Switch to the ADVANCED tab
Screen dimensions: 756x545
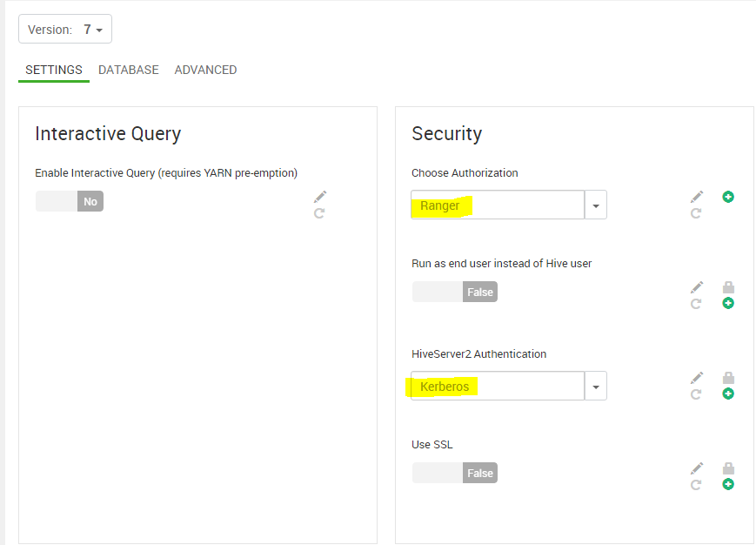point(205,70)
